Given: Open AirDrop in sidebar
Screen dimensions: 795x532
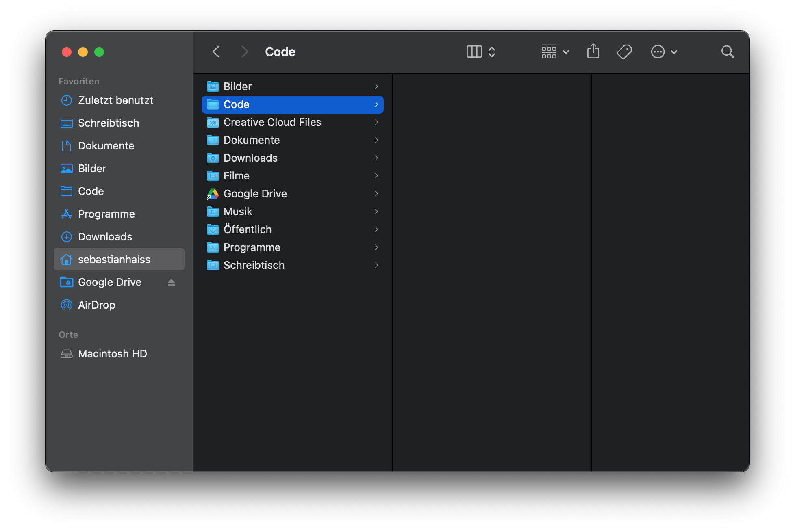Looking at the screenshot, I should (x=96, y=305).
